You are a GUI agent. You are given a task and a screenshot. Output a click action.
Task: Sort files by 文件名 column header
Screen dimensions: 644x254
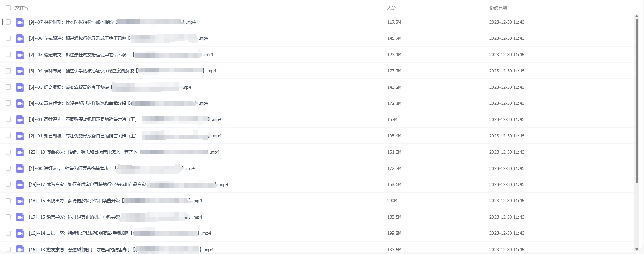click(x=21, y=8)
